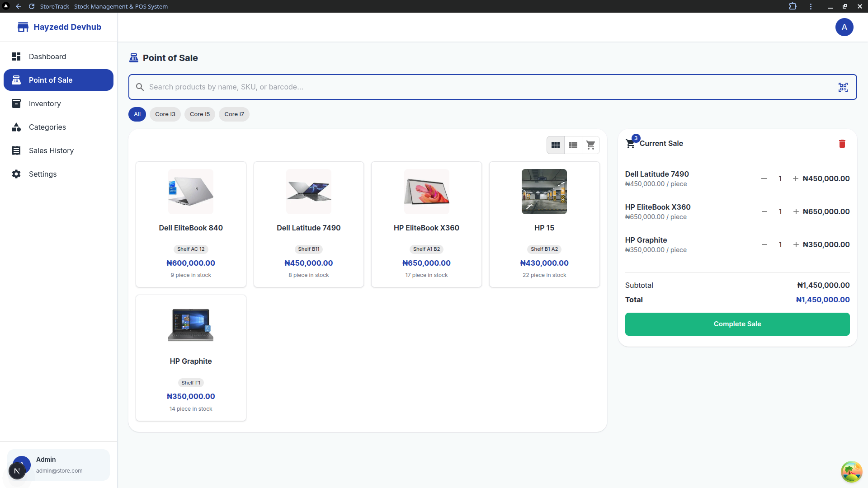Click the Subtotal ₦1,450,000.00 amount

pyautogui.click(x=823, y=285)
